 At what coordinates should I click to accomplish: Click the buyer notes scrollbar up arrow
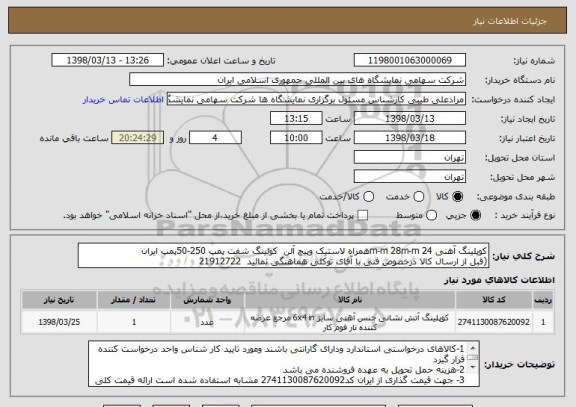point(473,347)
